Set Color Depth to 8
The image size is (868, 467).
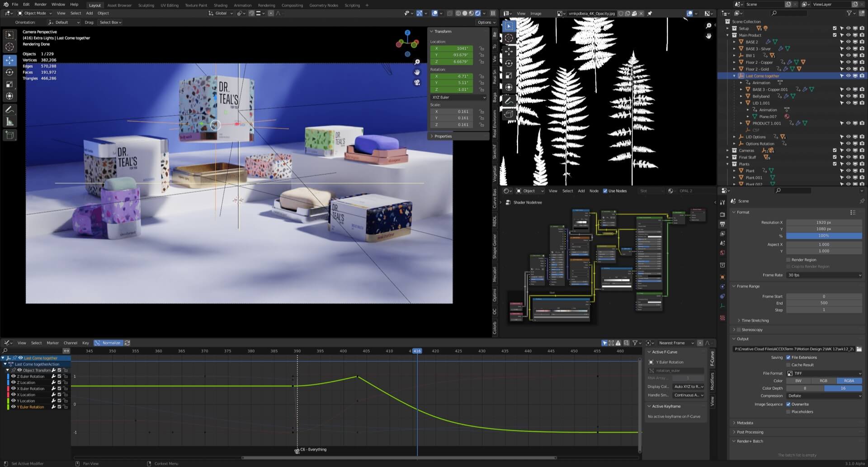click(x=805, y=388)
